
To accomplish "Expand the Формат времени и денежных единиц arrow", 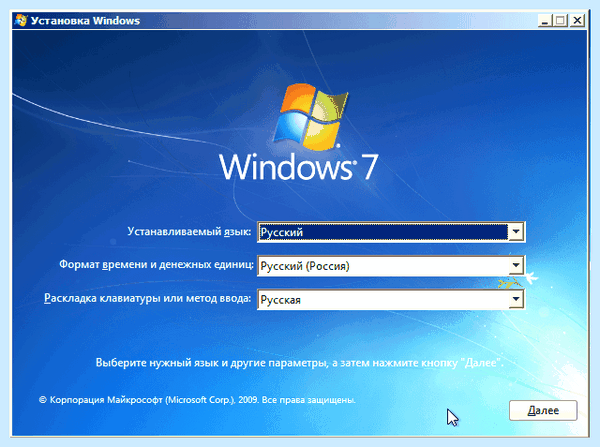I will coord(516,265).
